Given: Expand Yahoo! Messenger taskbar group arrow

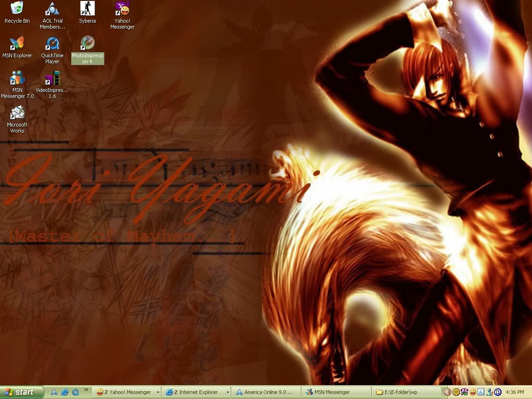Looking at the screenshot, I should point(158,392).
